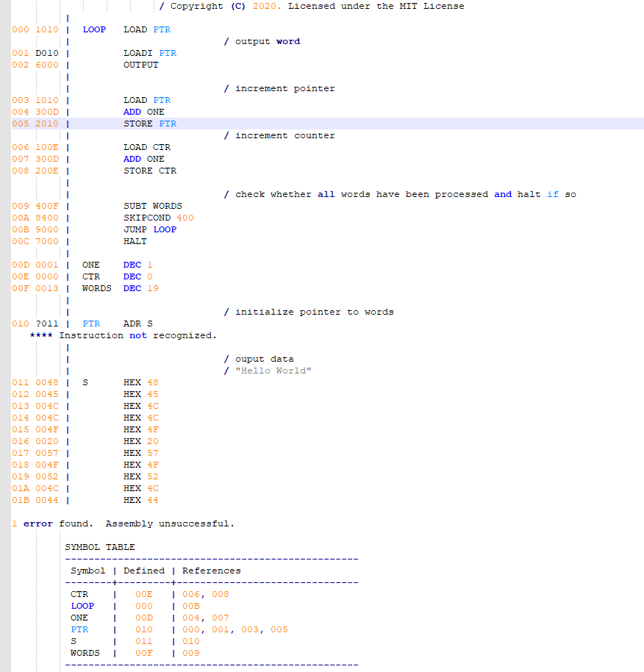Screen dimensions: 644x672
Task: Select the LOOP entry in the symbol table
Action: tap(82, 605)
